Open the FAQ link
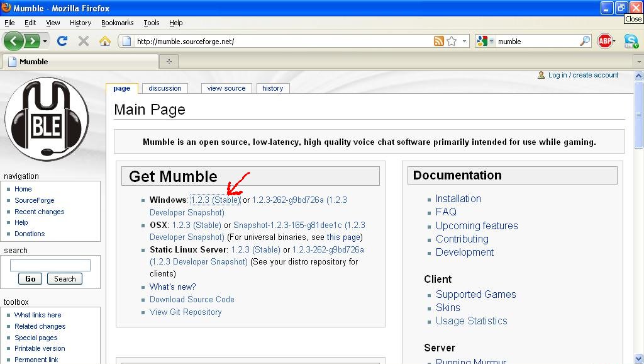Viewport: 644px width, 364px height. [446, 212]
